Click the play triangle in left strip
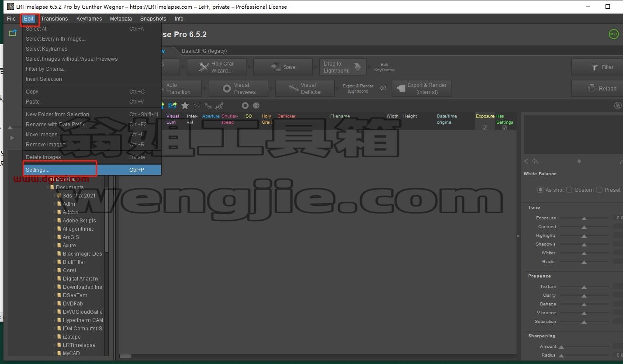This screenshot has height=364, width=623. click(x=12, y=138)
